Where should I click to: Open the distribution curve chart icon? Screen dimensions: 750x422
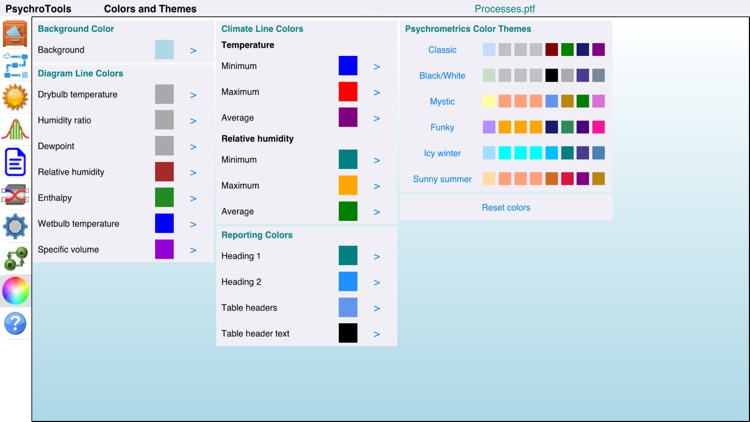coord(15,130)
